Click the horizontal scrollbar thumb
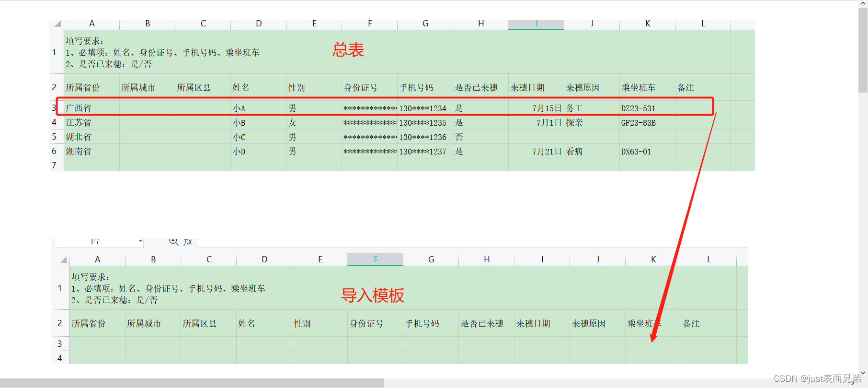Screen dimensions: 868x388 tap(192, 383)
